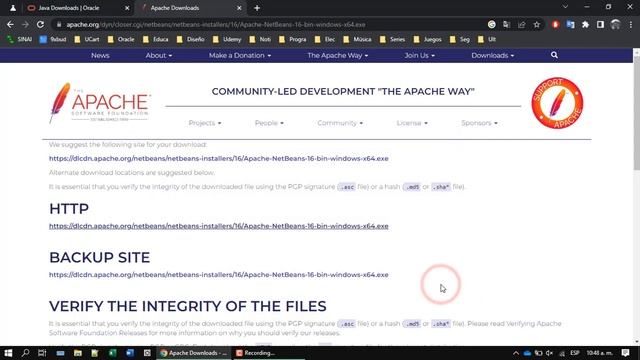Open a new browser tab with plus

tap(257, 8)
